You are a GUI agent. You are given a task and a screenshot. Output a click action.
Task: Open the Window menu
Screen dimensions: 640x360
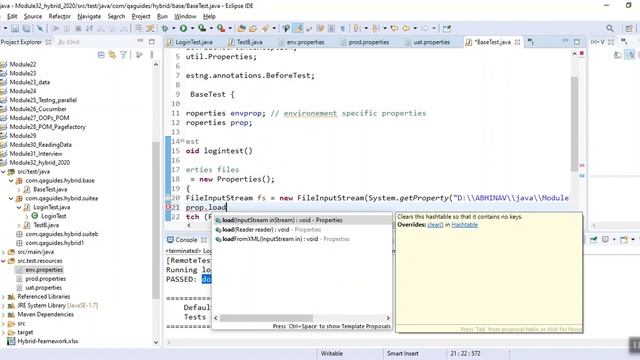[185, 16]
